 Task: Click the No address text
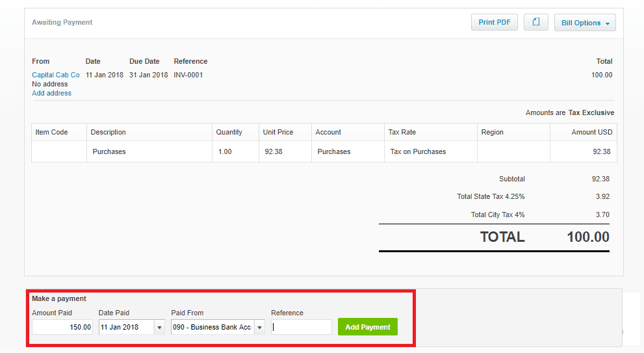click(49, 84)
